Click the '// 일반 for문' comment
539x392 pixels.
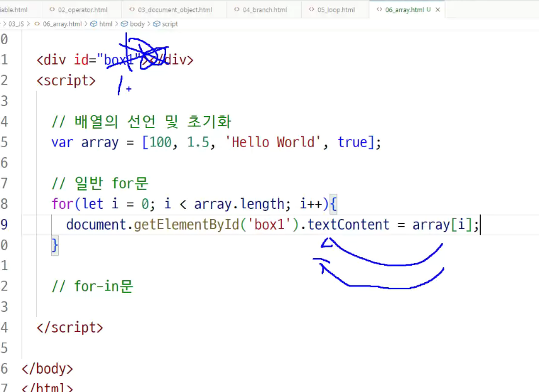(100, 183)
